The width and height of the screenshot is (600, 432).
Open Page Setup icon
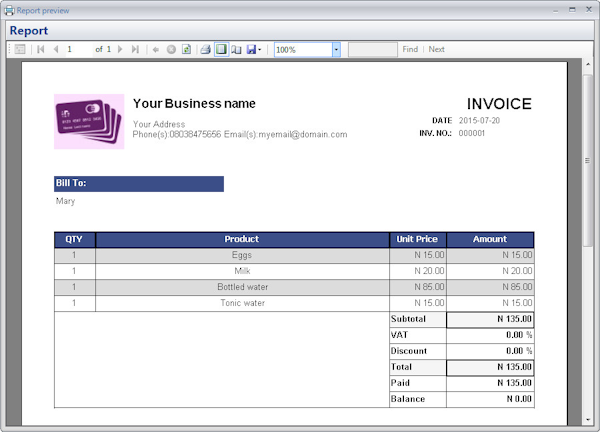236,49
